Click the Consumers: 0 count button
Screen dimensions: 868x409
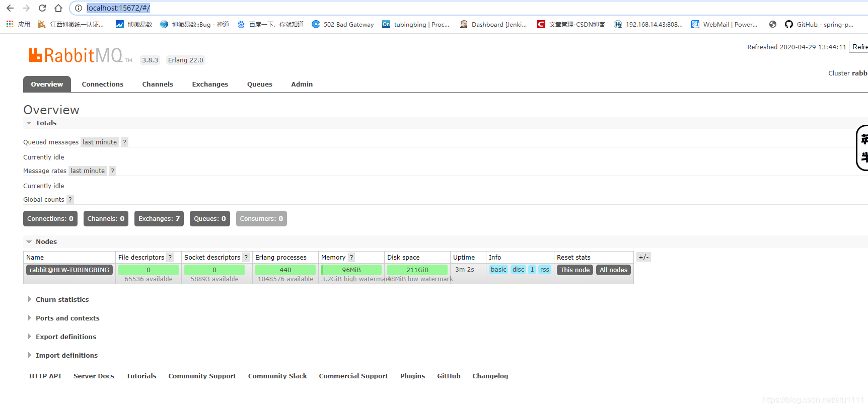(261, 219)
